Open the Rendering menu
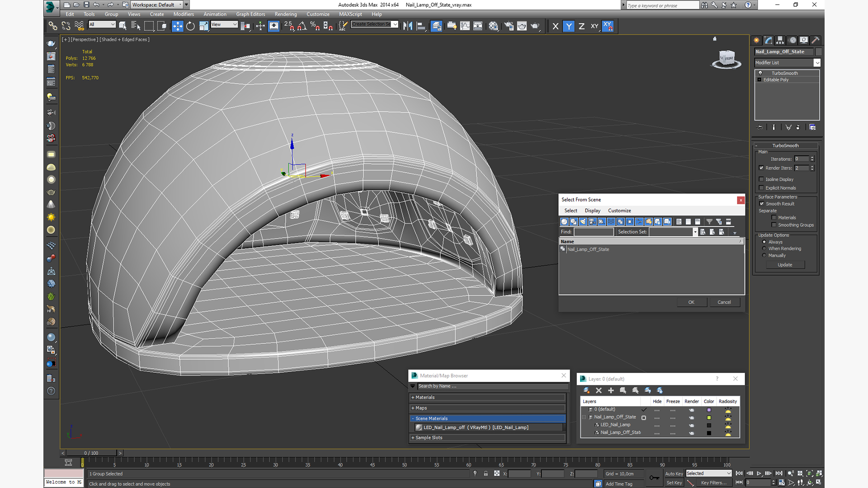This screenshot has width=868, height=488. coord(285,14)
